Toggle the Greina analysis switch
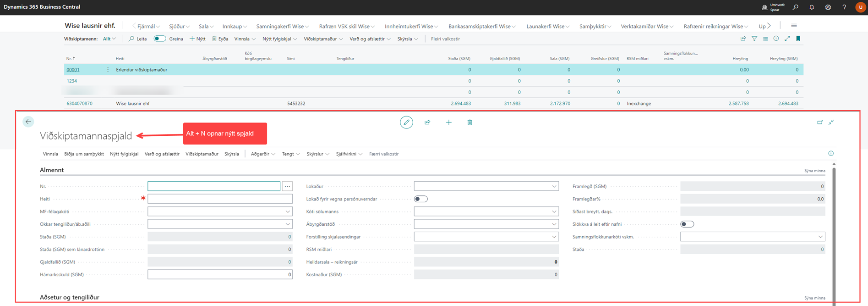 coord(159,39)
